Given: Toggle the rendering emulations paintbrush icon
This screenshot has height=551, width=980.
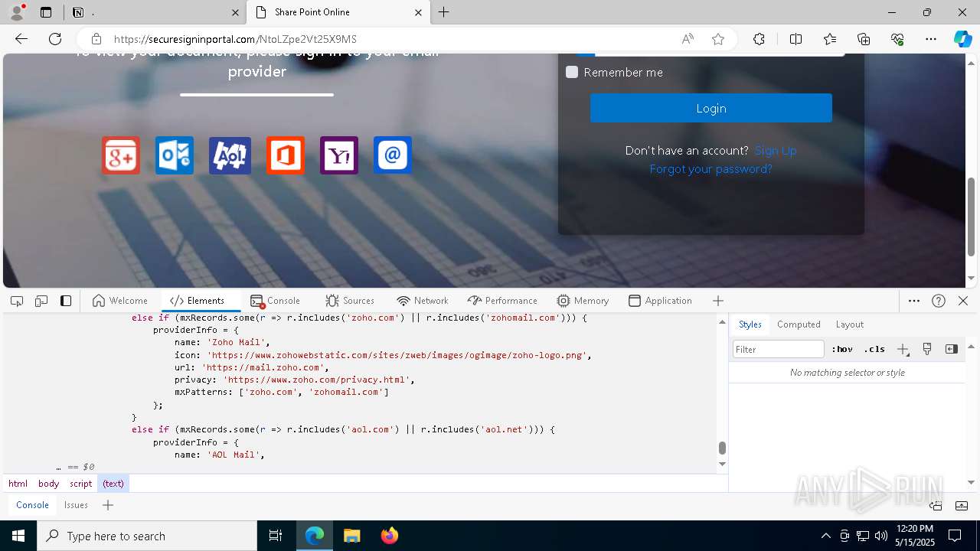Looking at the screenshot, I should click(x=927, y=349).
